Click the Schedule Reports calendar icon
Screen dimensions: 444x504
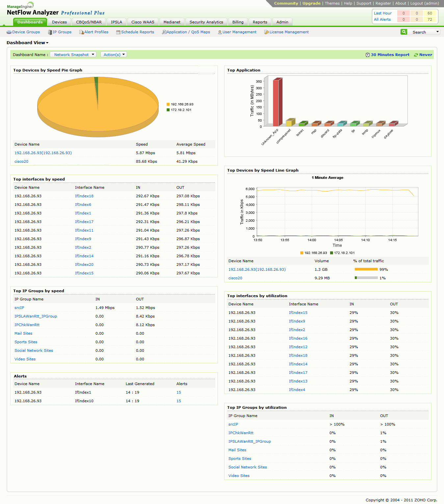click(x=118, y=32)
